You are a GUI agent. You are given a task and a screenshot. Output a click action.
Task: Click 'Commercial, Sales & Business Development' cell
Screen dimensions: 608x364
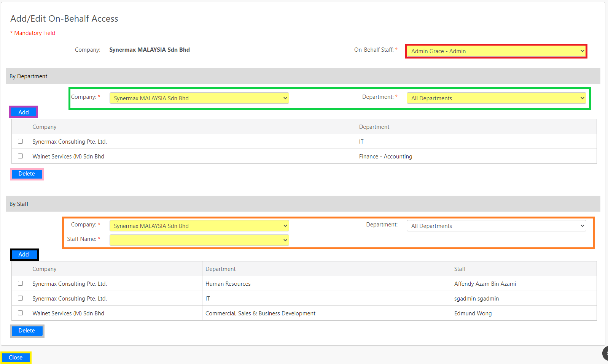326,313
